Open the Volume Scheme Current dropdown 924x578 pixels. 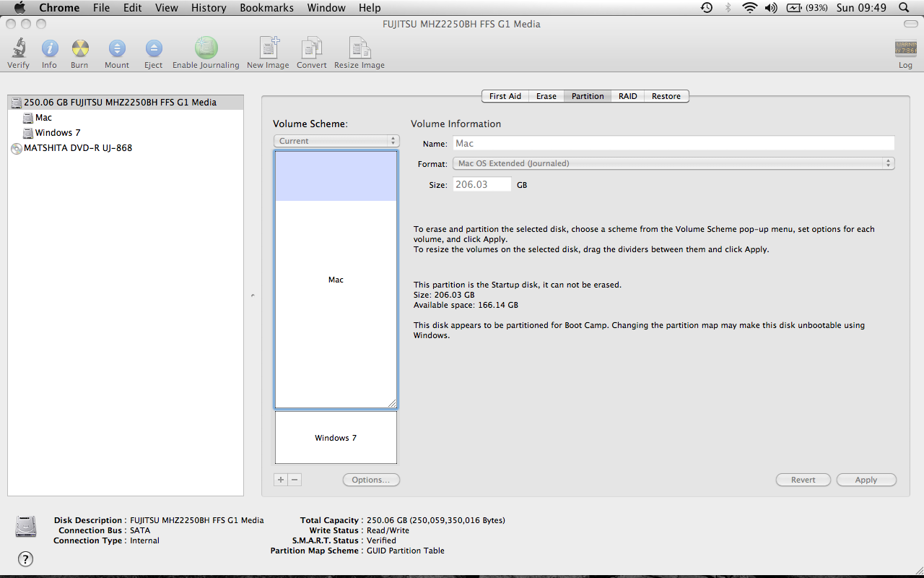click(336, 141)
